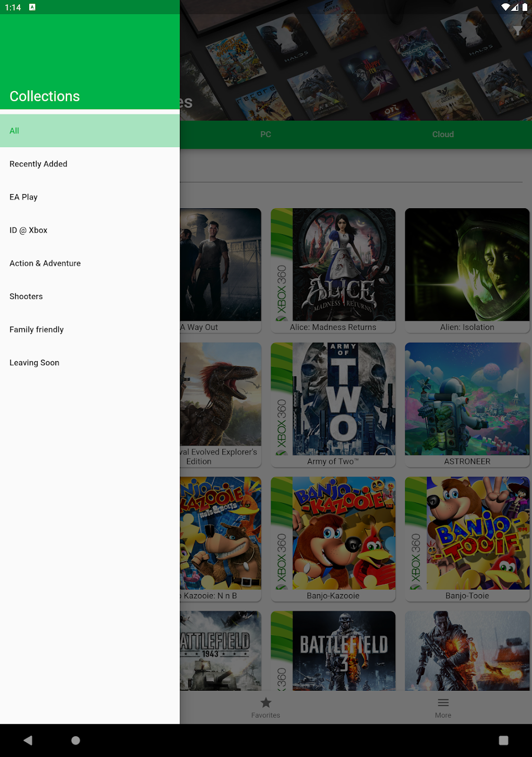
Task: Switch to the PC tab
Action: (266, 135)
